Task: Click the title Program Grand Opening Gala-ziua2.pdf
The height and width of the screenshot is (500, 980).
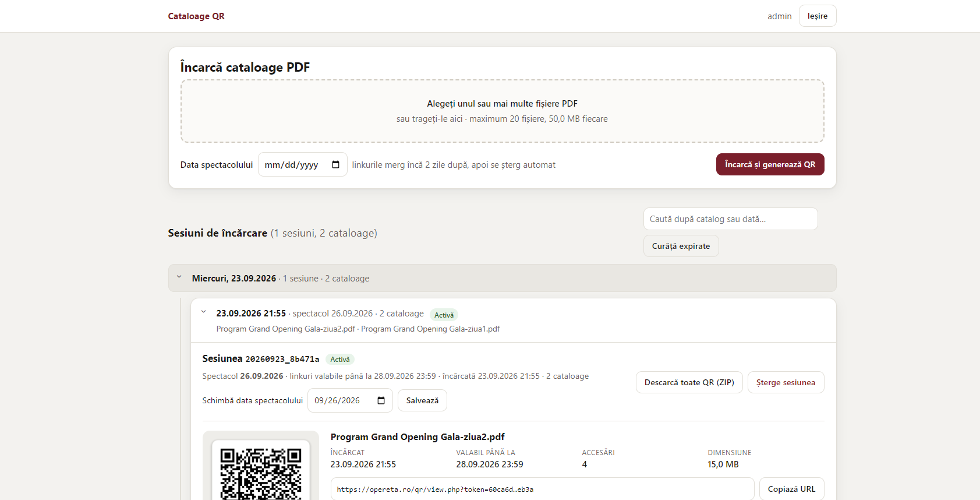Action: pos(418,437)
